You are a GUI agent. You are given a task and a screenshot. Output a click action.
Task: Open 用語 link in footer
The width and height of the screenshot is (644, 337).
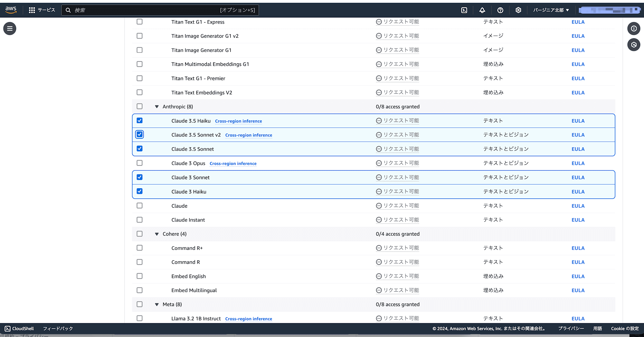(x=598, y=329)
